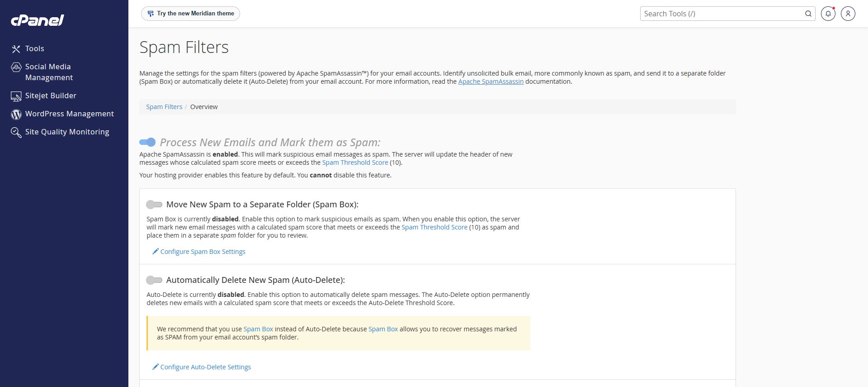Click the pencil icon beside Configure Spam Box Settings
This screenshot has width=868, height=387.
coord(156,251)
